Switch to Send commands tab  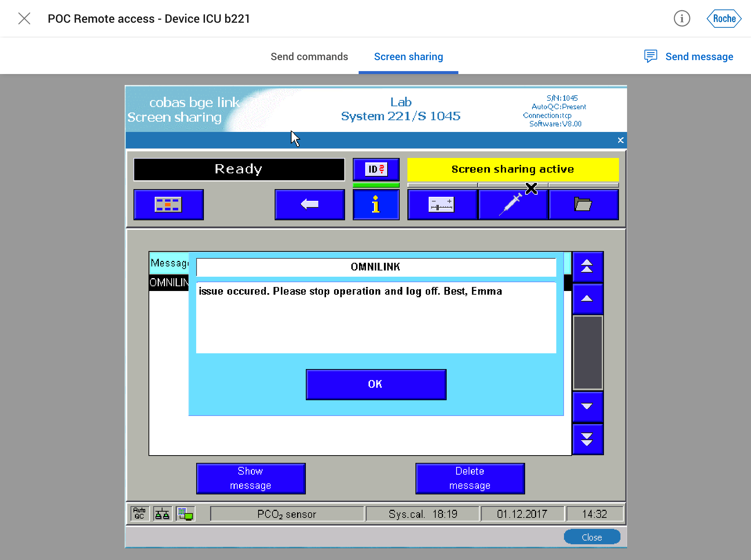point(309,57)
